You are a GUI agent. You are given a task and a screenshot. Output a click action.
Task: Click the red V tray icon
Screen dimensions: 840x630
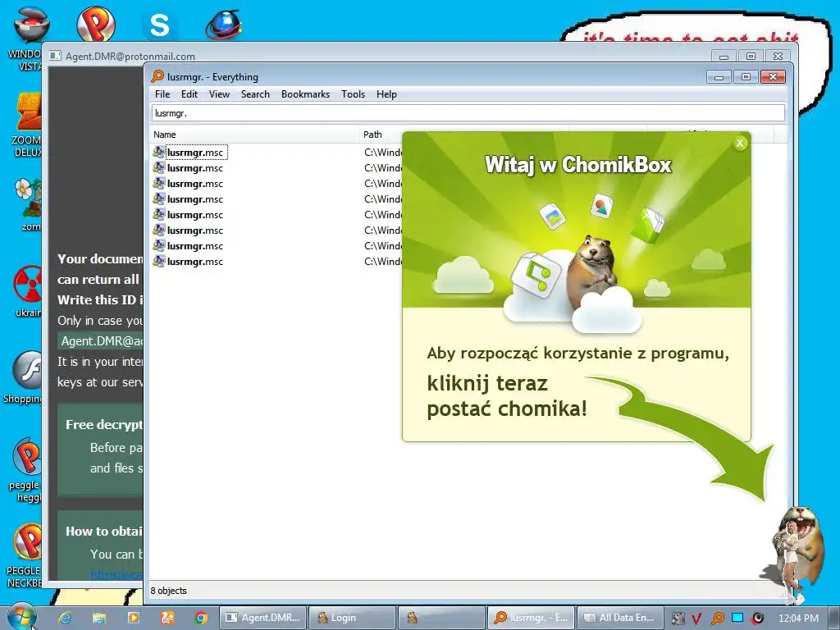(696, 619)
